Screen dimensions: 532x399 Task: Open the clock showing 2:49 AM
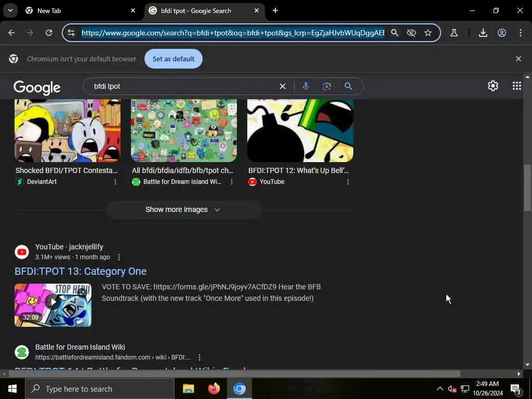coord(487,389)
